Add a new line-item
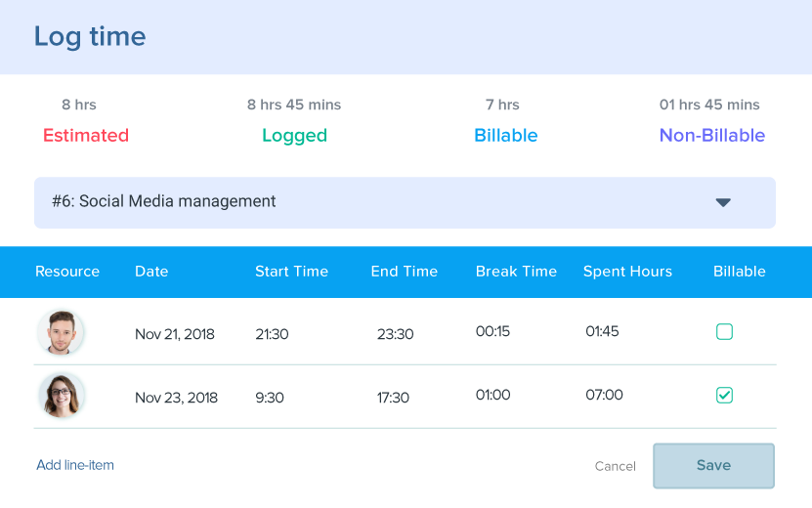The image size is (812, 508). point(75,465)
